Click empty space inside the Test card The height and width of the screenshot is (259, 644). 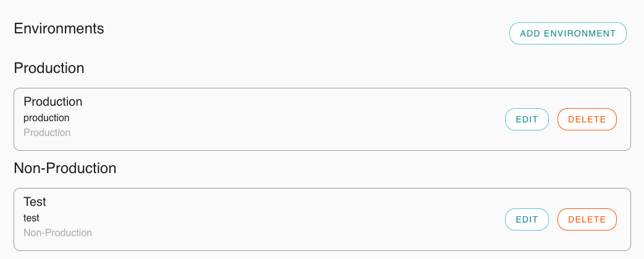(x=278, y=219)
